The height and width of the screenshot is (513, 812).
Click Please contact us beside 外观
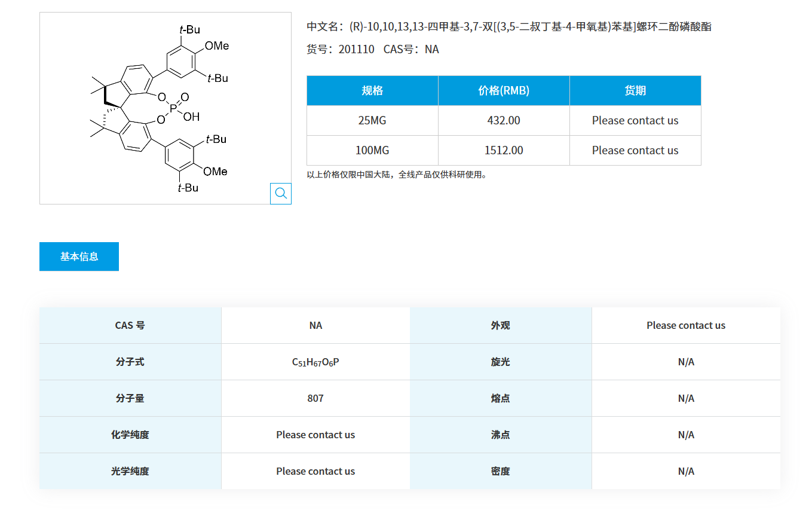click(686, 325)
